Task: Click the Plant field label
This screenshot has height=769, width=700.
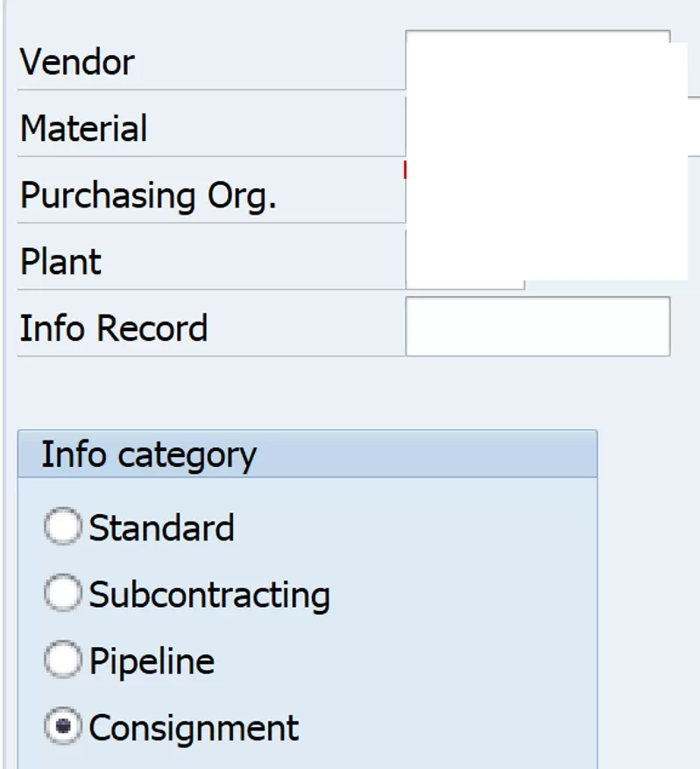Action: coord(60,261)
